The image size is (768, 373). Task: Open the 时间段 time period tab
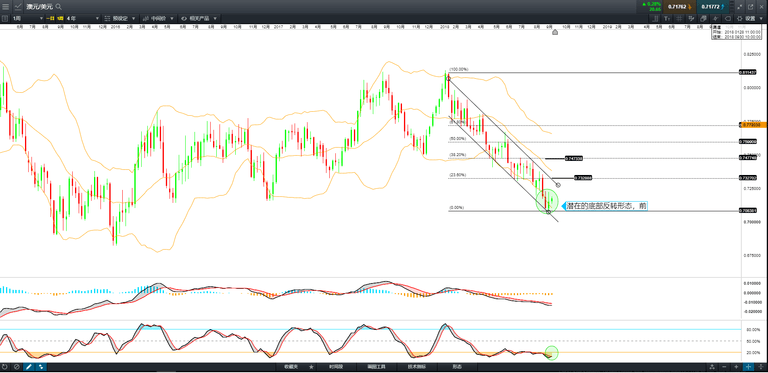[336, 367]
